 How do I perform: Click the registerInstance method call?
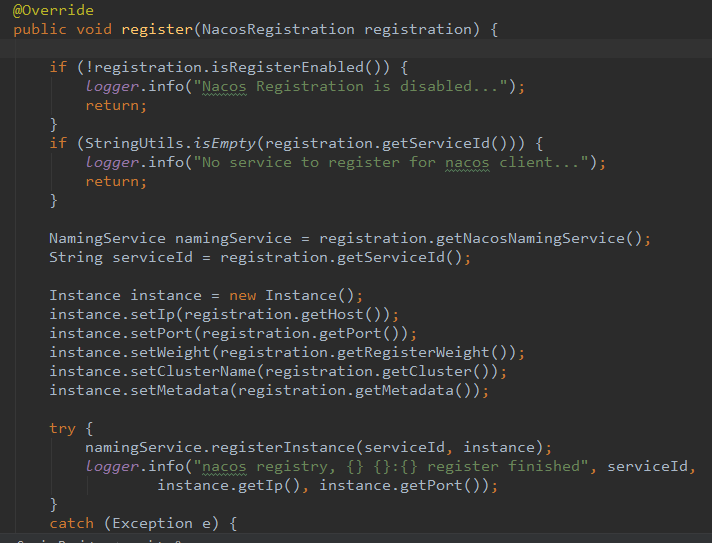[282, 448]
